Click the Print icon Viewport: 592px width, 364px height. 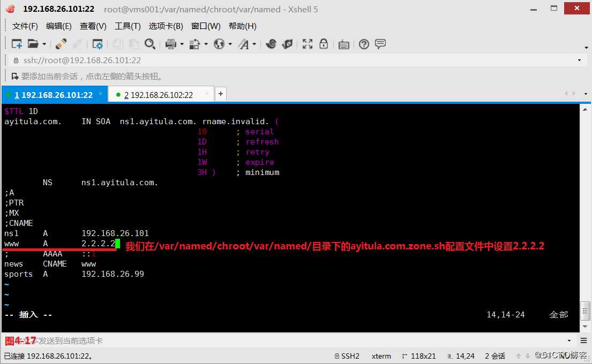pos(171,44)
